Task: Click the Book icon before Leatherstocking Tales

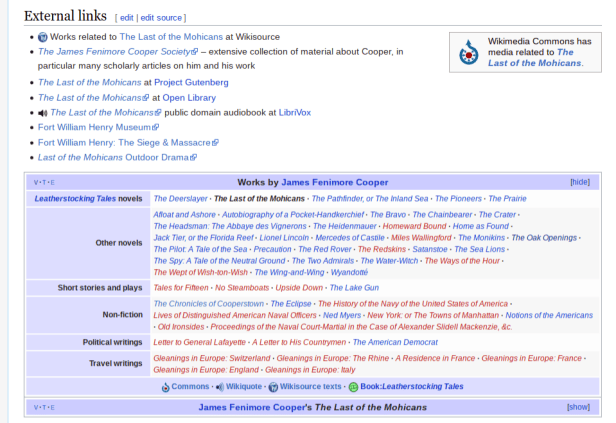Action: point(354,387)
